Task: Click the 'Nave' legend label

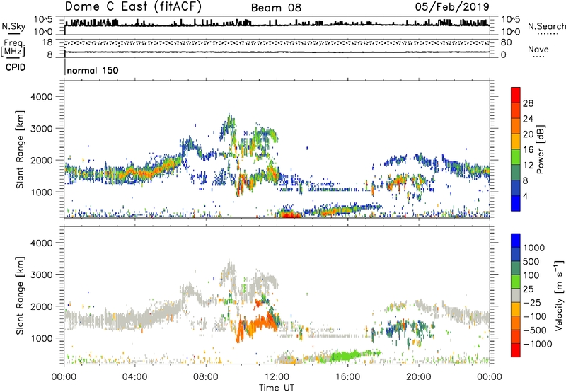Action: pos(538,49)
